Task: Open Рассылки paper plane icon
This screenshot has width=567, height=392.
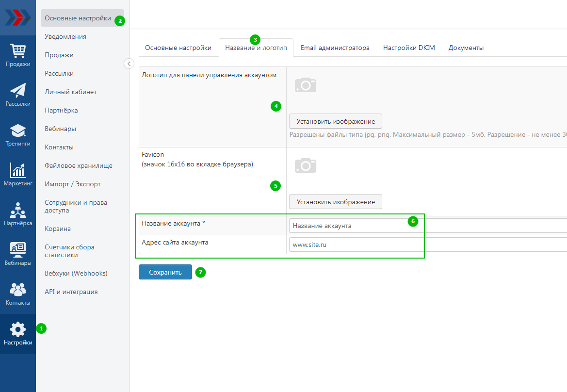Action: [18, 91]
